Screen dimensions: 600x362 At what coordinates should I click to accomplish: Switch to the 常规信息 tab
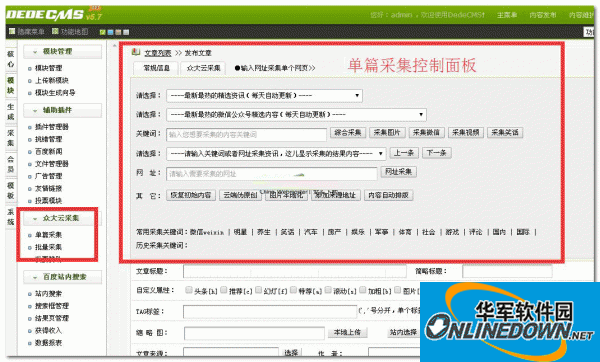click(x=156, y=68)
